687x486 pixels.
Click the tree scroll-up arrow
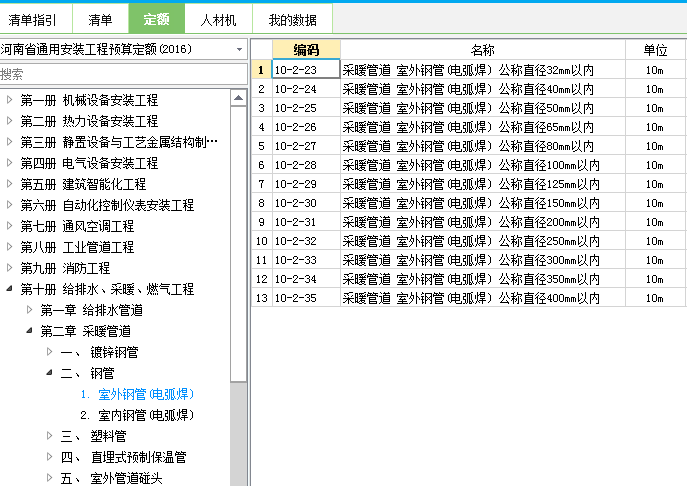(x=238, y=98)
